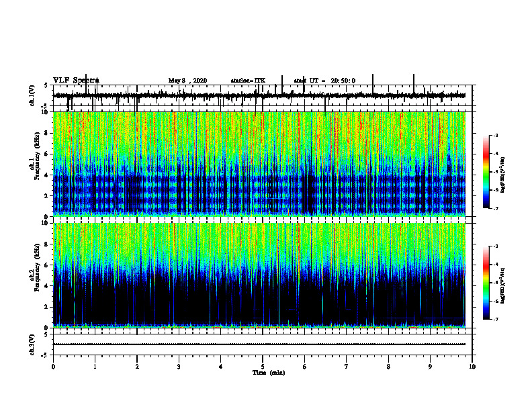Viewport: 532px width, 411px height.
Task: Click the "4" kHz tick on ch.1 spectrogram
Action: 47,175
